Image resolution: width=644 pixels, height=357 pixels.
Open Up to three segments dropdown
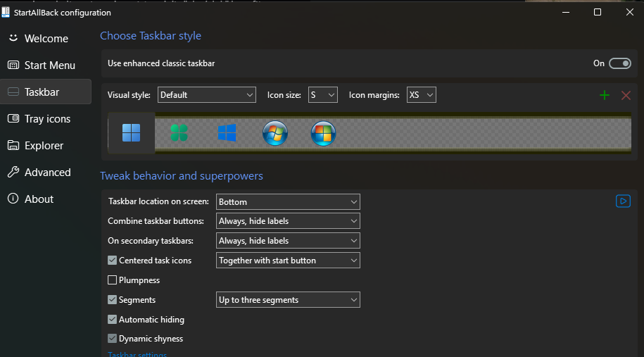[288, 300]
